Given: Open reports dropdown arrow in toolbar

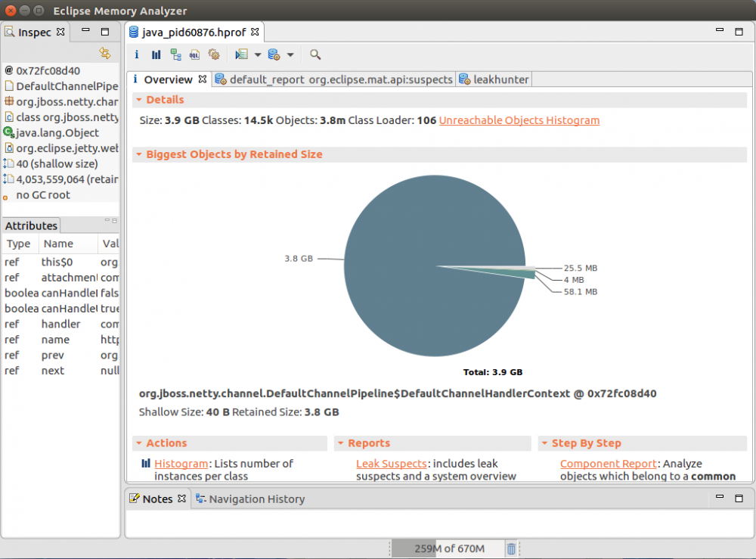Looking at the screenshot, I should [258, 55].
